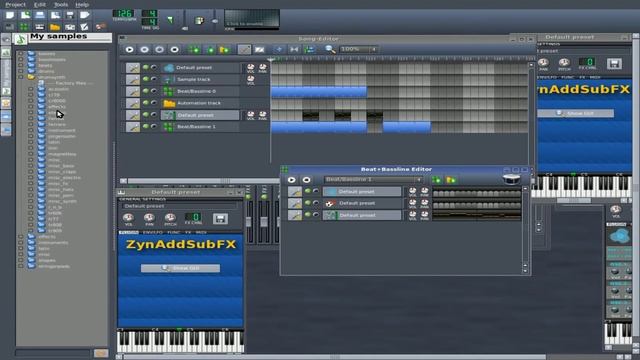Viewport: 640px width, 360px height.
Task: Solo the first Default preset row in Beat+Bassline Editor
Action: click(316, 191)
